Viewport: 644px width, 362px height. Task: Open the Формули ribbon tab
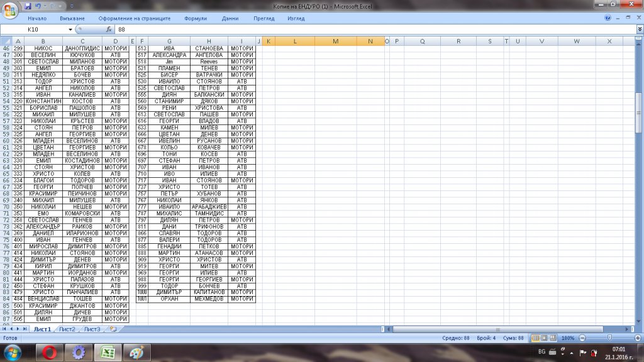(196, 18)
